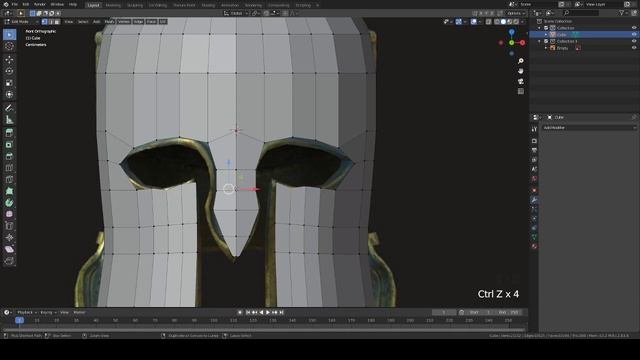
Task: Open the Global transform orientation dropdown
Action: (236, 13)
